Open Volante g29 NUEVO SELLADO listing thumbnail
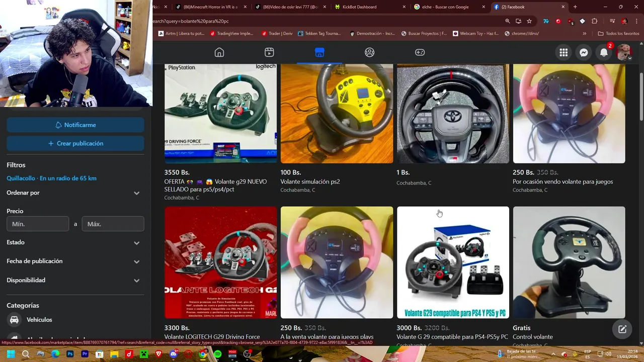 [220, 114]
